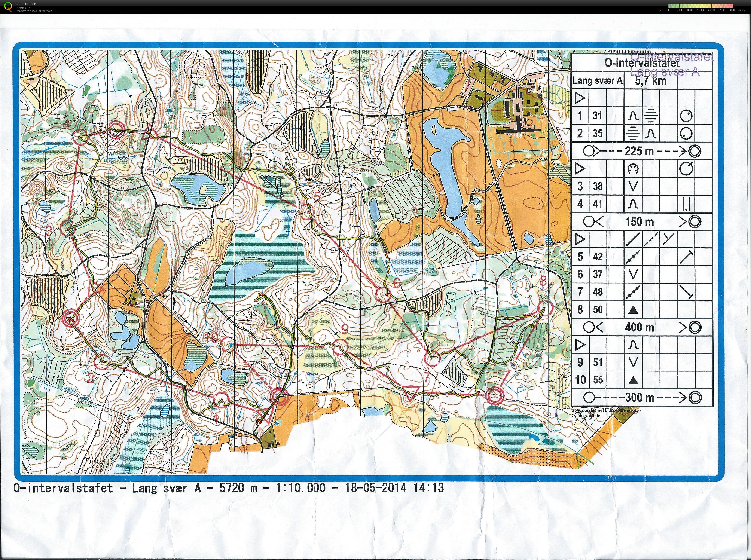The image size is (751, 560).
Task: Click the marsh symbol in description row 1
Action: [x=651, y=116]
